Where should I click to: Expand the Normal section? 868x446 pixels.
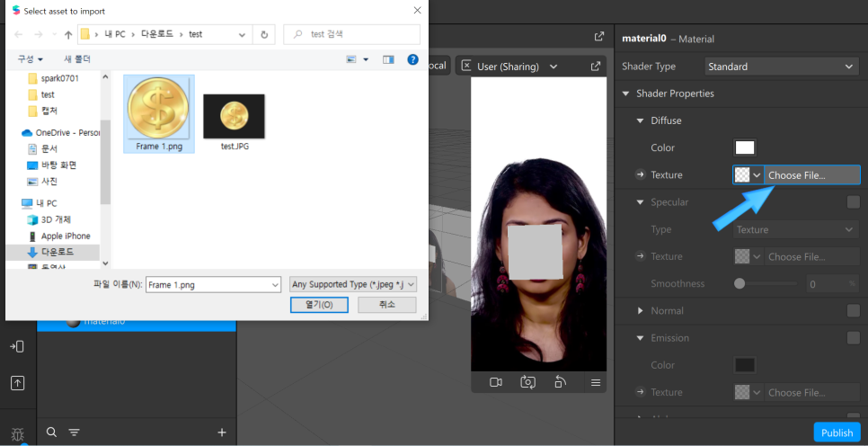(x=640, y=311)
